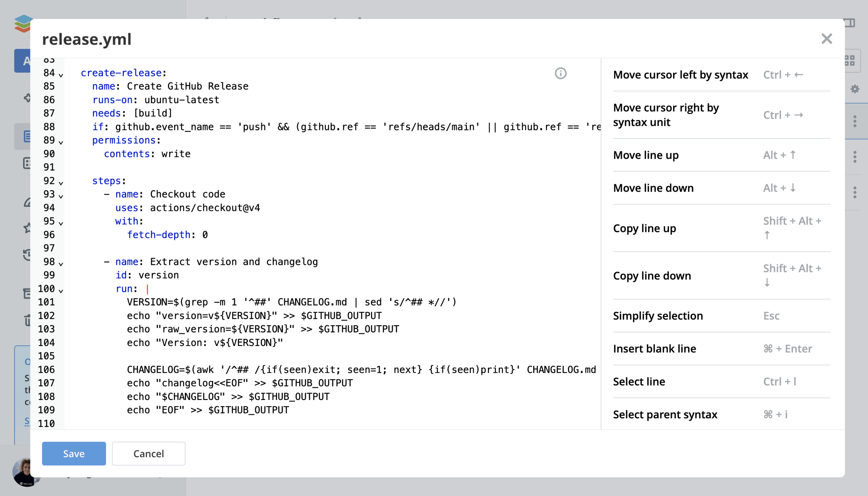Image resolution: width=868 pixels, height=496 pixels.
Task: Click the star favorites icon in sidebar
Action: tap(27, 228)
